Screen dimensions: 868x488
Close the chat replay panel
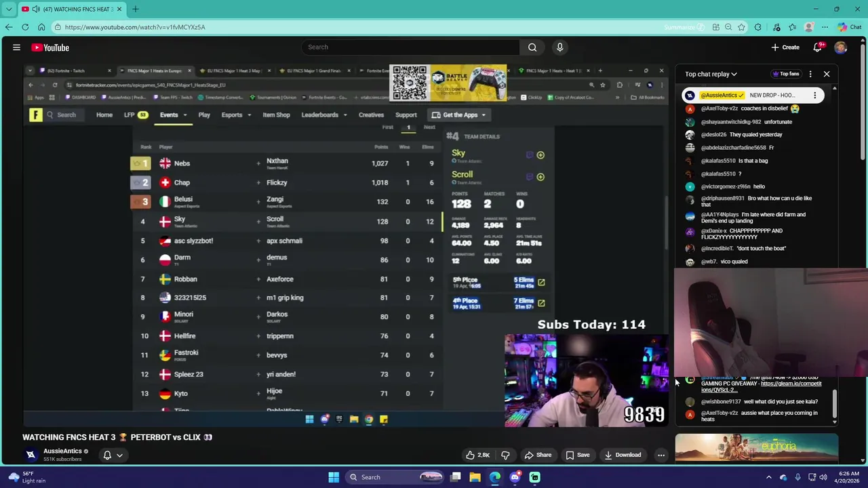click(x=827, y=74)
